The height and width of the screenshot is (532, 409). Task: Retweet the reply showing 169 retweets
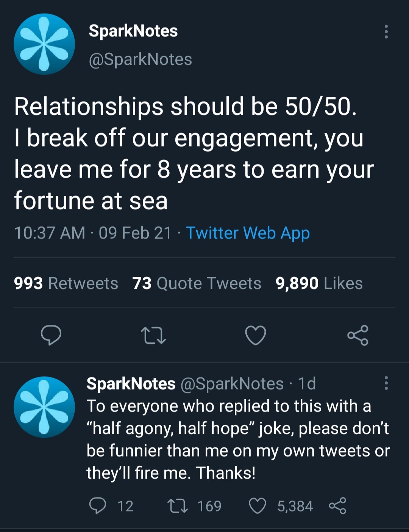[178, 506]
